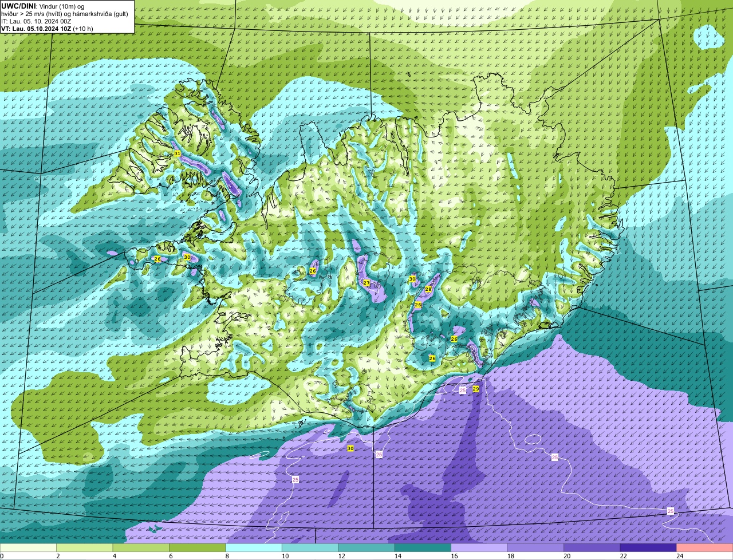Viewport: 733px width, 560px height.
Task: Pick the pink swatch above 24 m/s
Action: pyautogui.click(x=705, y=548)
